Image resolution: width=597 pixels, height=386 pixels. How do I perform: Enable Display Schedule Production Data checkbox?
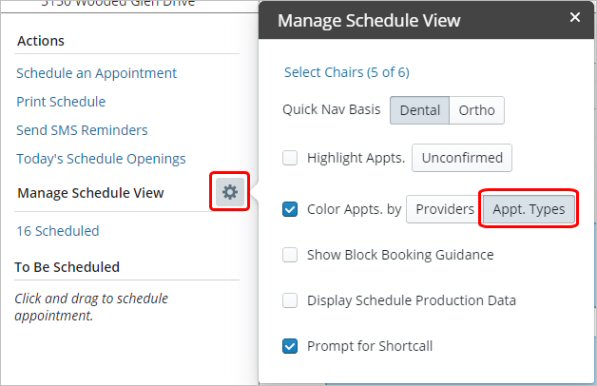tap(290, 300)
